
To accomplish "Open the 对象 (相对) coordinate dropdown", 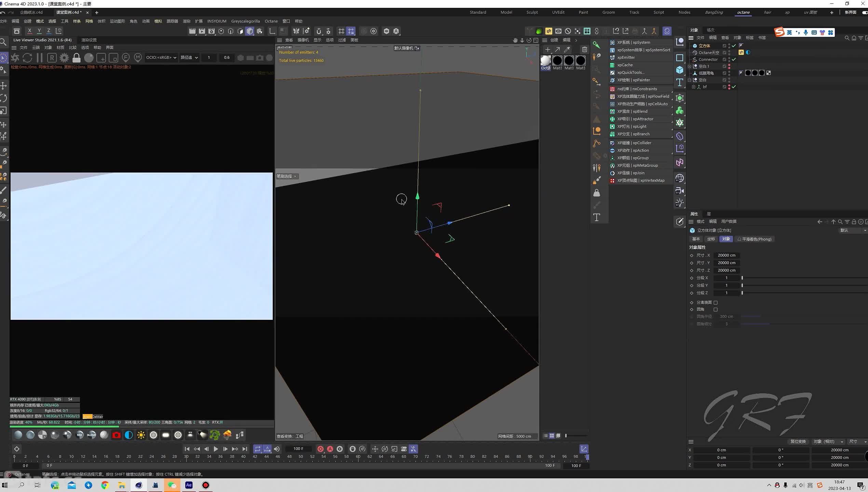I will [x=828, y=441].
